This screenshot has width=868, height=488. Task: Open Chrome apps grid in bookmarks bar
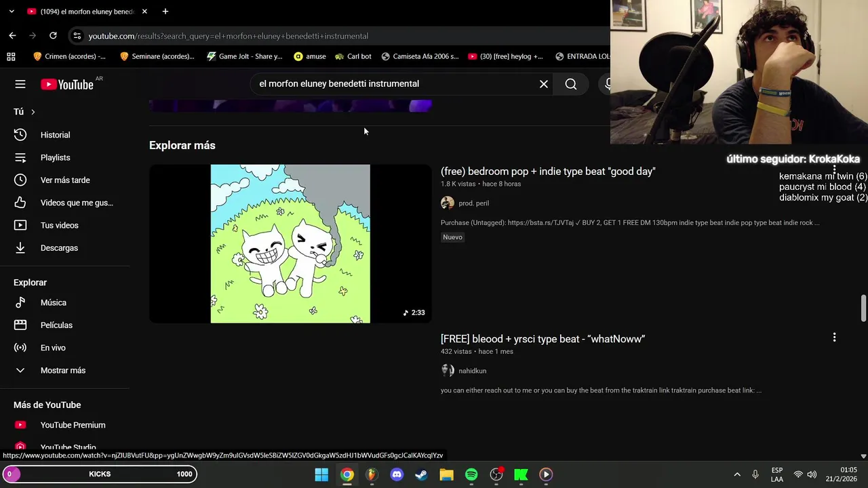(x=11, y=56)
